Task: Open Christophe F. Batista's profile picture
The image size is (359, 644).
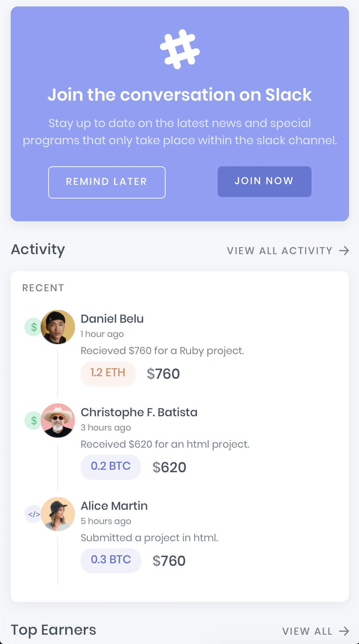Action: 58,421
